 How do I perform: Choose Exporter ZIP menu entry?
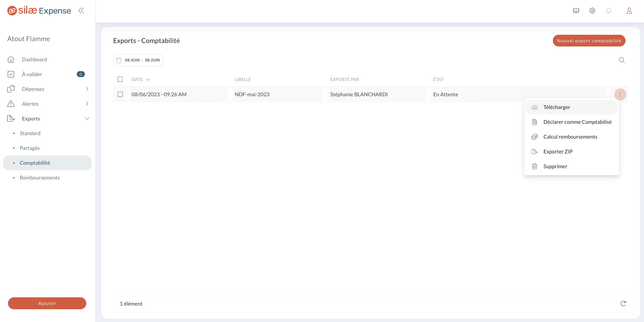pos(572,152)
